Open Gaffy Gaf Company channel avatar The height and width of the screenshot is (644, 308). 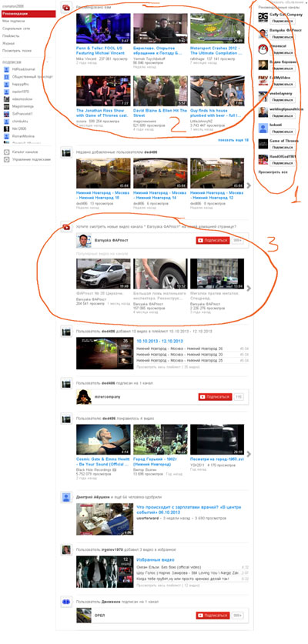tap(263, 18)
